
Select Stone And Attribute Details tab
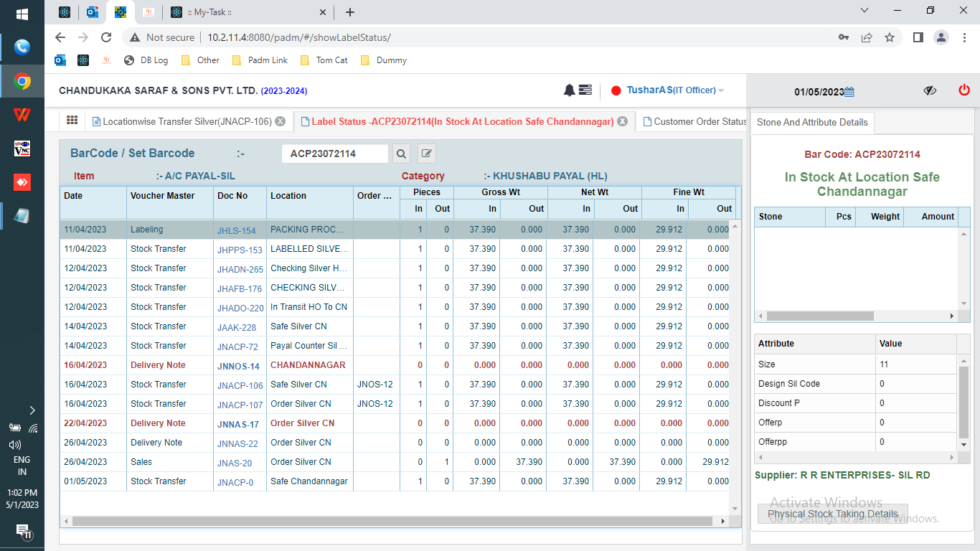click(x=812, y=122)
